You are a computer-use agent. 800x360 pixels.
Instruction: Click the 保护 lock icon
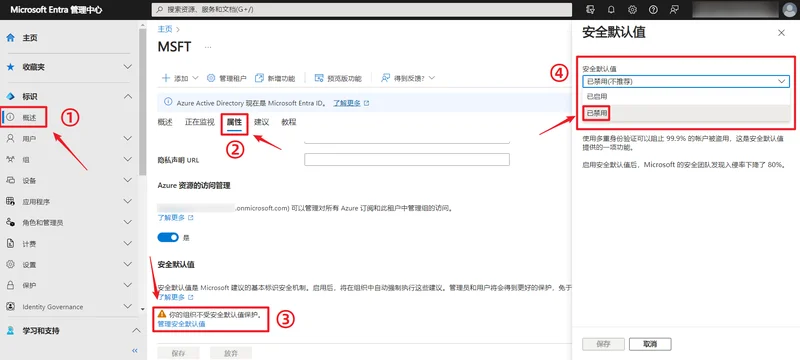point(10,286)
